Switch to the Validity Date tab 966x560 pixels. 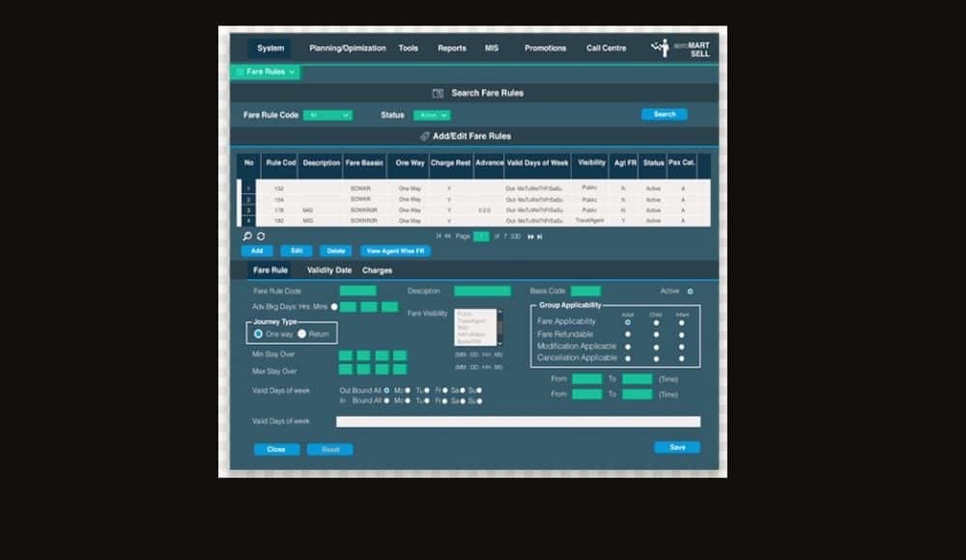click(329, 271)
